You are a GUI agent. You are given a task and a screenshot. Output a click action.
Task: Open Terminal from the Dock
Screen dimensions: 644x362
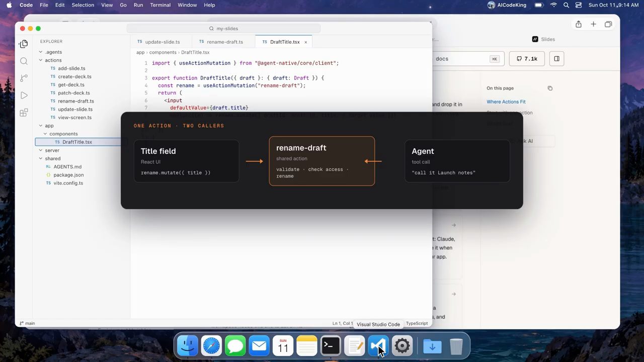point(331,346)
